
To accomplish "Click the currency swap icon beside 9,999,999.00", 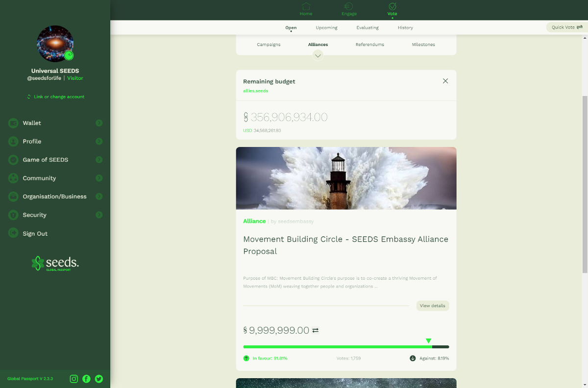I will (x=316, y=330).
